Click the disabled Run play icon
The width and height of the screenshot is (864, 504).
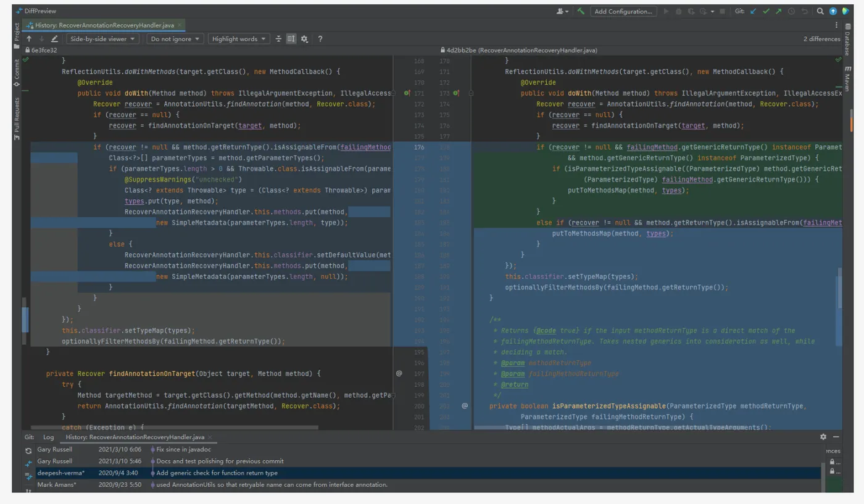[666, 11]
